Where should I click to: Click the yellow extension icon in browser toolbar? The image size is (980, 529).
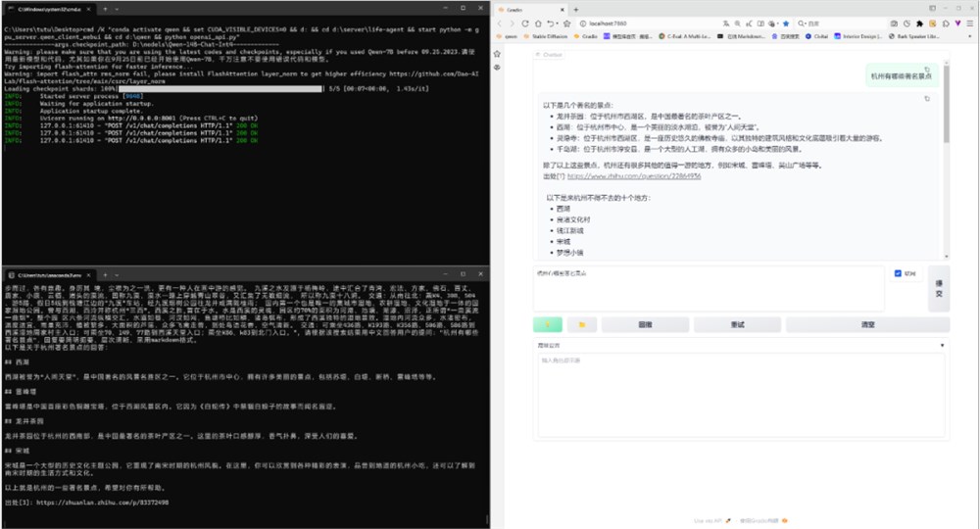(x=933, y=24)
